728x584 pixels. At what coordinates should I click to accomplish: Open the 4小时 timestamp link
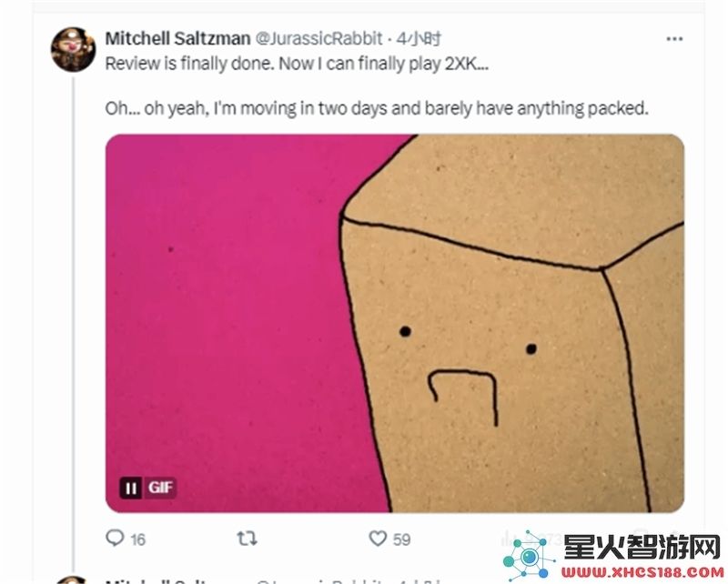click(x=419, y=38)
